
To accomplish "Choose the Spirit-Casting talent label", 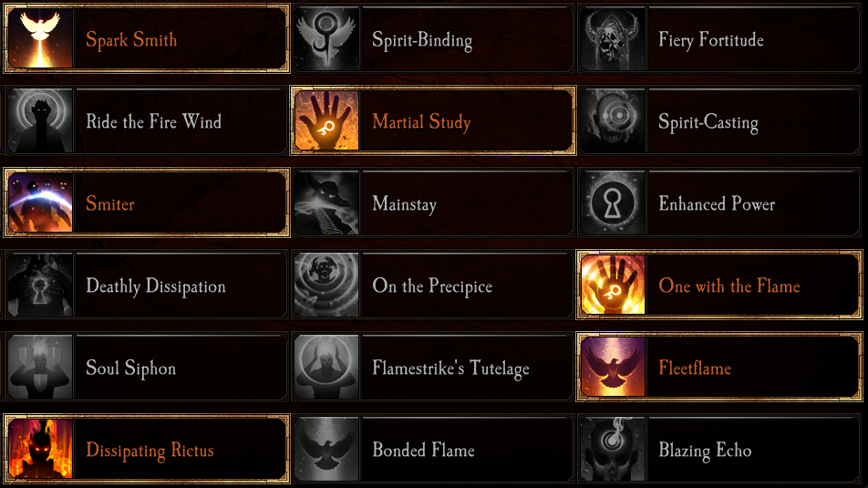I will [708, 122].
